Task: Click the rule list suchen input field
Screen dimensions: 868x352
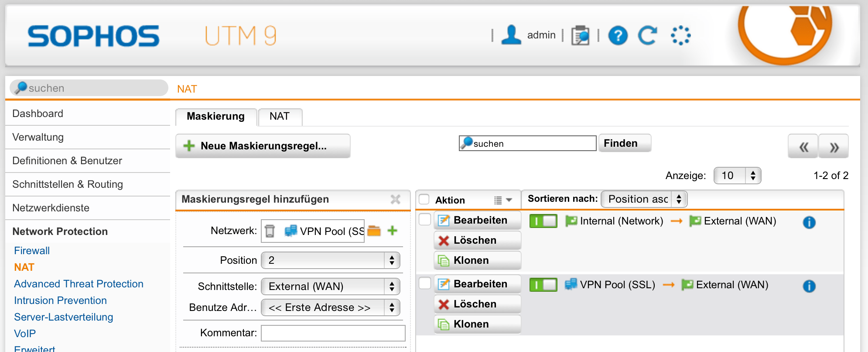Action: point(528,143)
